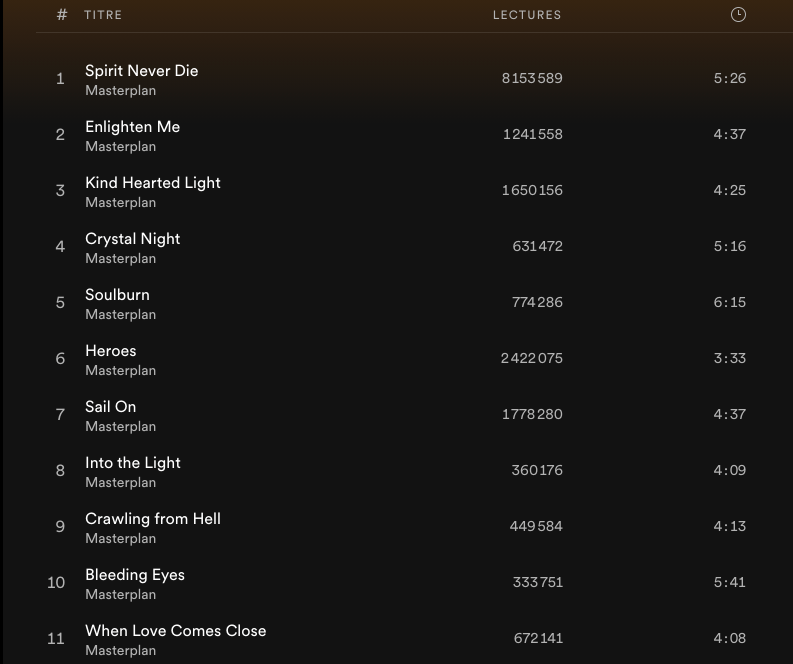Select the track Enlighten Me
Screen dimensions: 793x664
[x=132, y=127]
